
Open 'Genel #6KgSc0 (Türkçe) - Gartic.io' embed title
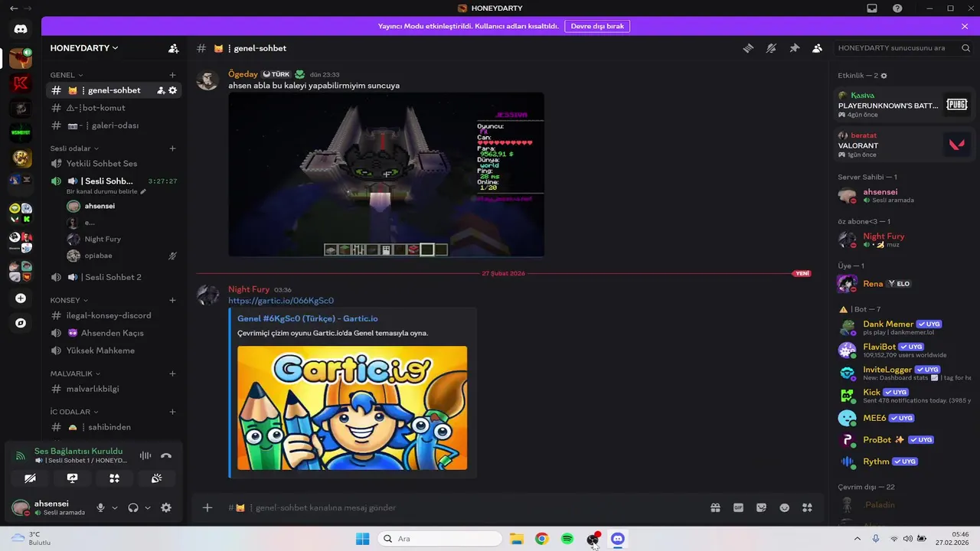tap(307, 318)
